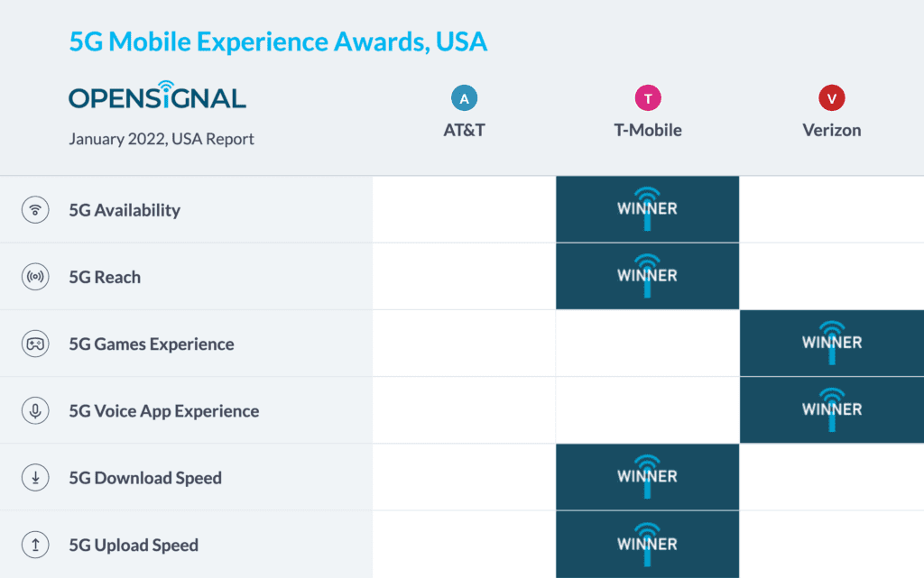Click the 5G Reach broadcast icon
Image resolution: width=924 pixels, height=578 pixels.
[35, 277]
